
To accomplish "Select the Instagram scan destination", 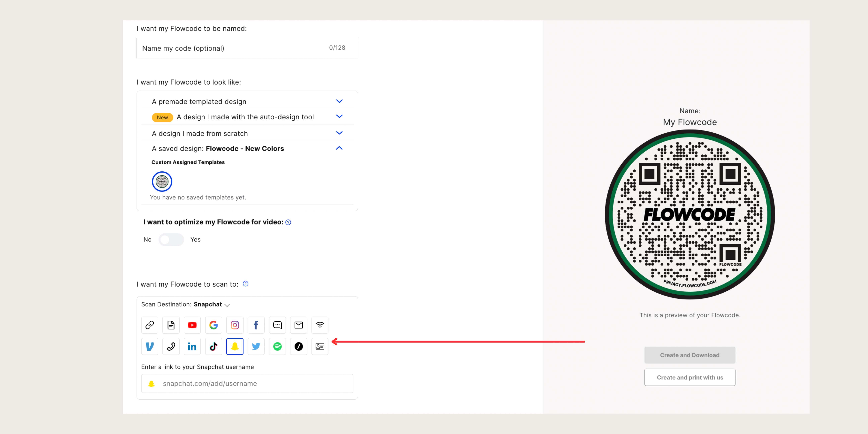I will (x=235, y=325).
